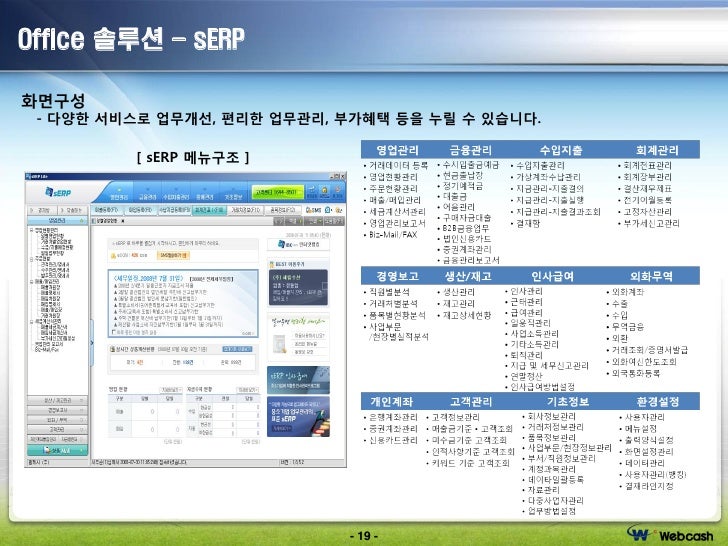
Task: Click the '결재라인지정' list item
Action: tap(649, 486)
